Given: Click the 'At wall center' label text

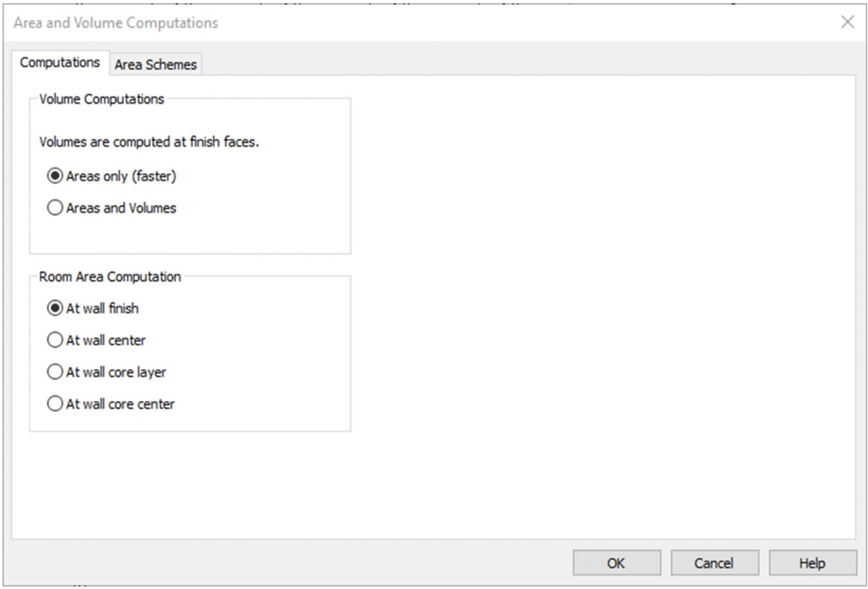Looking at the screenshot, I should (x=107, y=340).
